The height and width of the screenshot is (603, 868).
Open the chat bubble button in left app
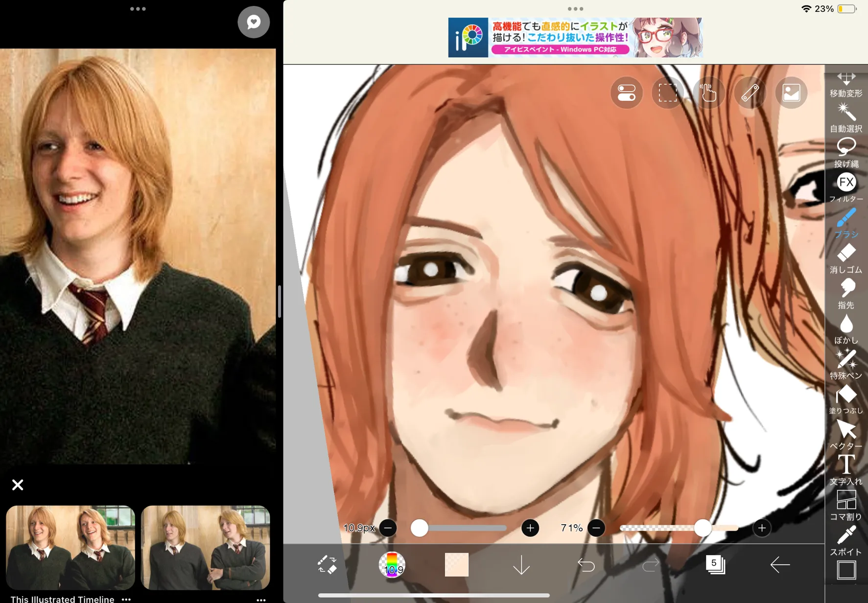(x=254, y=22)
